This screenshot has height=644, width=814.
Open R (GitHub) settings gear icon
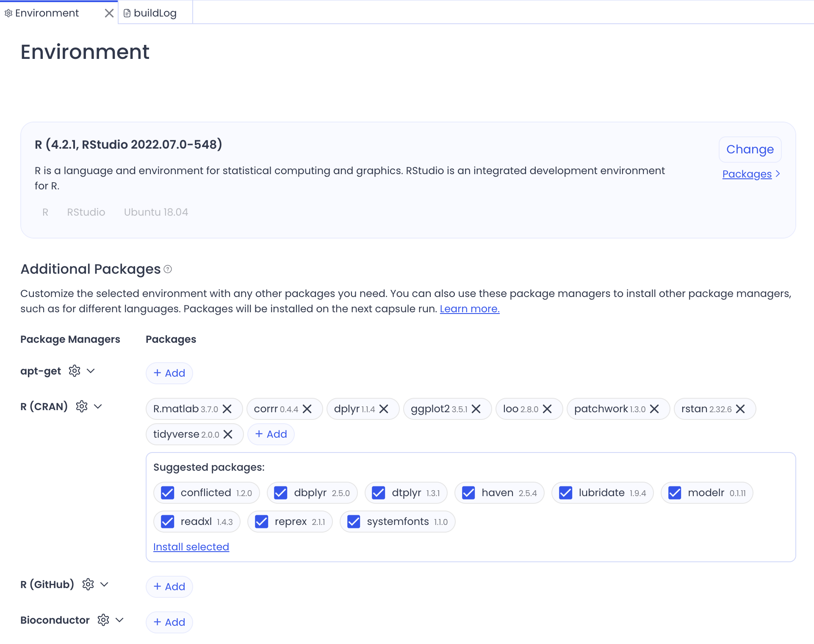pos(88,584)
